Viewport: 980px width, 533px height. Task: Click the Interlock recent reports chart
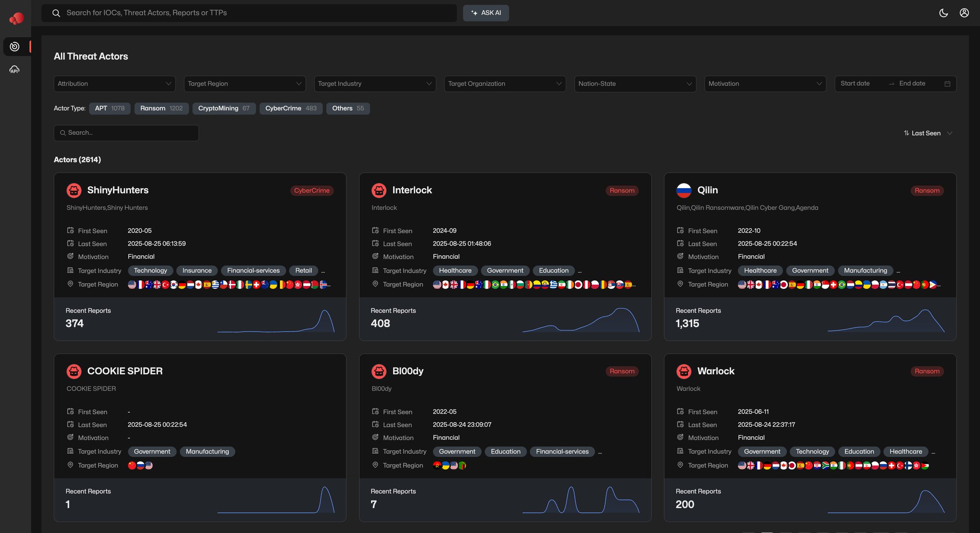(x=581, y=320)
